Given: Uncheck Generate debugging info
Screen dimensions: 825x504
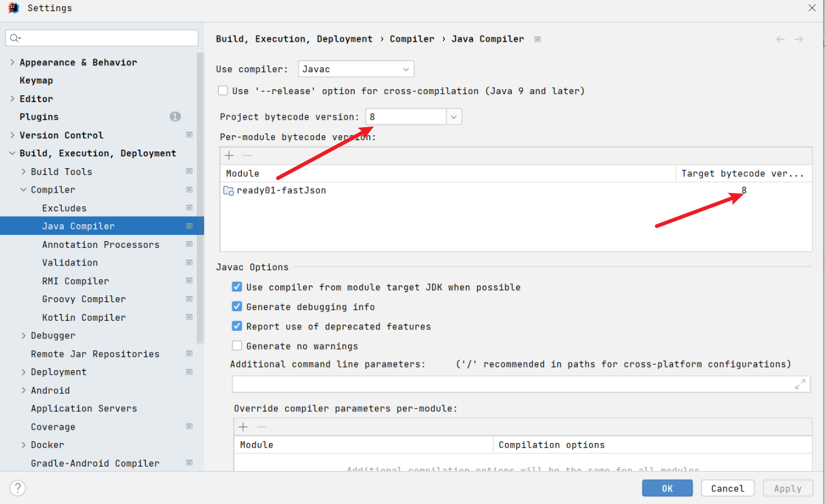Looking at the screenshot, I should (x=237, y=307).
